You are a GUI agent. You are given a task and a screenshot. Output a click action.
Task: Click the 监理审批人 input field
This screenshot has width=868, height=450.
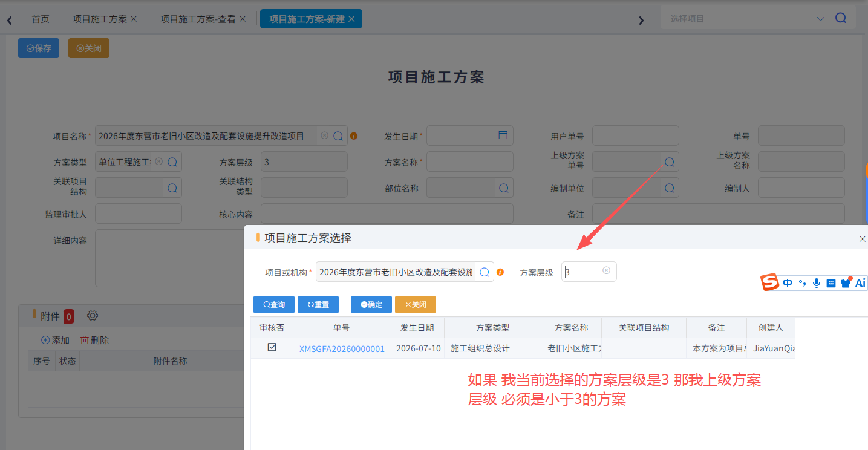[x=139, y=214]
